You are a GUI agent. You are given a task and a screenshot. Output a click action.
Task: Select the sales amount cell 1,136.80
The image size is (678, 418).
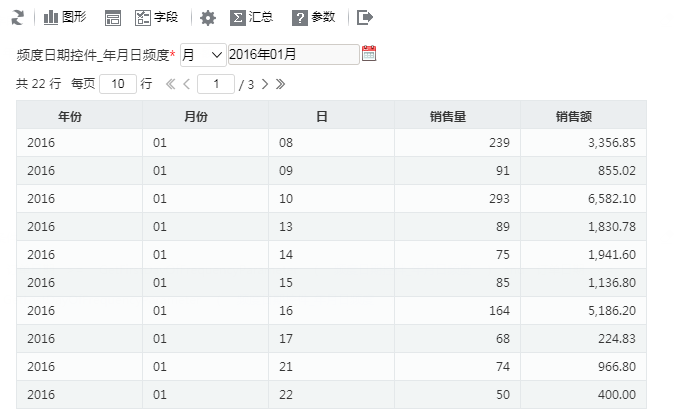coord(583,283)
